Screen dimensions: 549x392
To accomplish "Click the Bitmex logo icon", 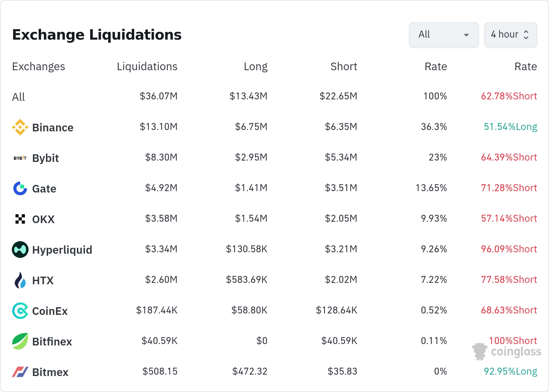I will point(20,372).
